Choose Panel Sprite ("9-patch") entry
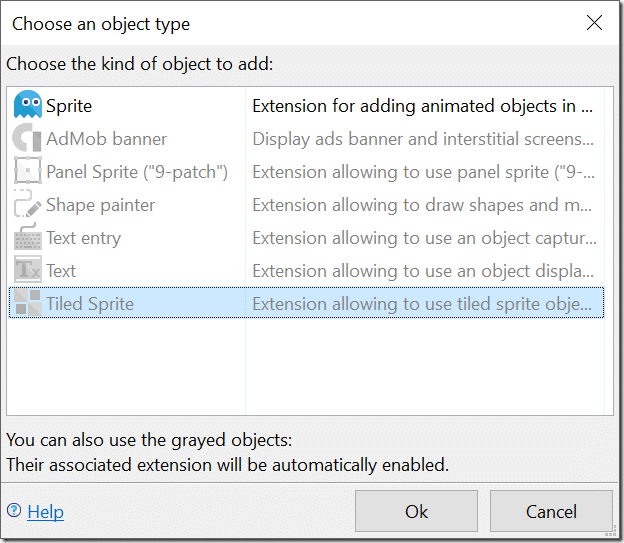624x543 pixels. coord(137,172)
